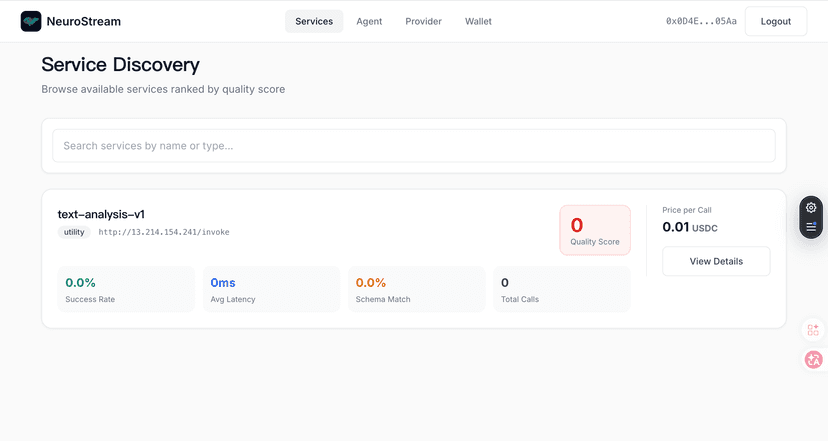This screenshot has height=441, width=828.
Task: Click the Avg Latency stat card
Action: click(271, 289)
